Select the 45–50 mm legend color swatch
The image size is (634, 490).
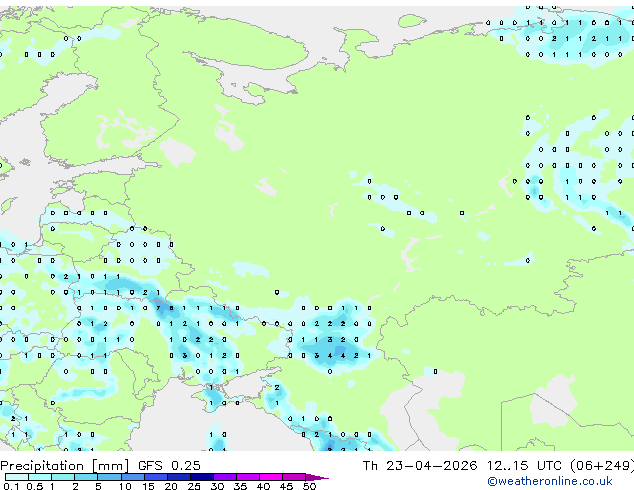pos(294,477)
